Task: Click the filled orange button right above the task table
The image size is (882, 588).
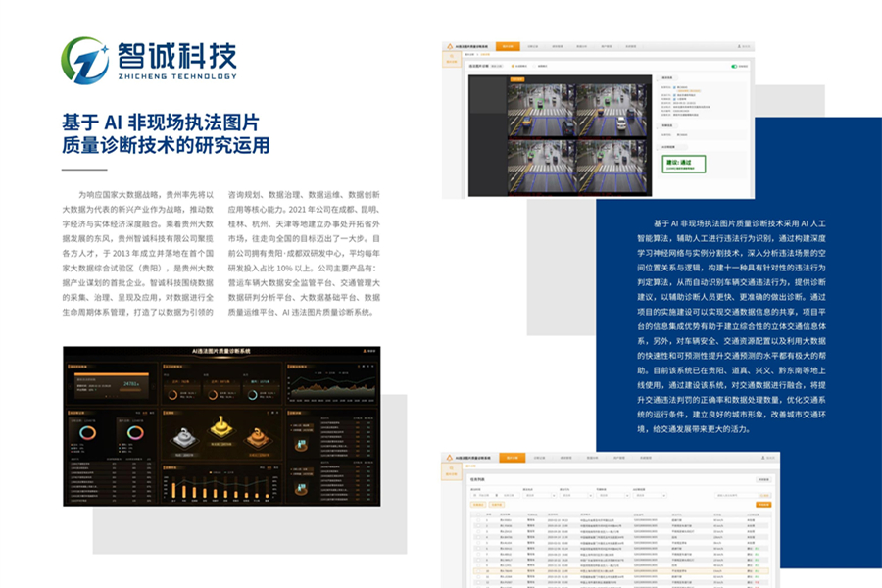Action: 762,504
